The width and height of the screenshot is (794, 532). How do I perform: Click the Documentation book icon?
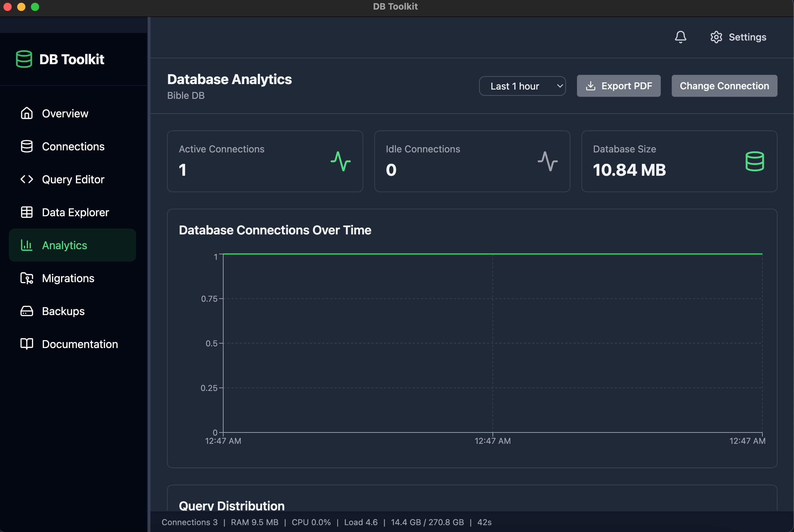point(27,344)
